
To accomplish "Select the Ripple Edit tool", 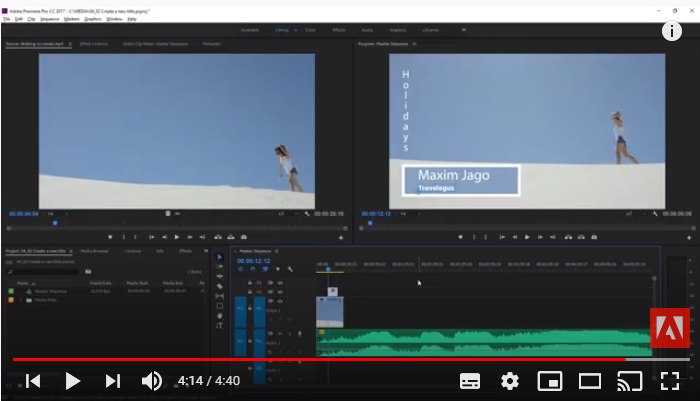I will (219, 276).
